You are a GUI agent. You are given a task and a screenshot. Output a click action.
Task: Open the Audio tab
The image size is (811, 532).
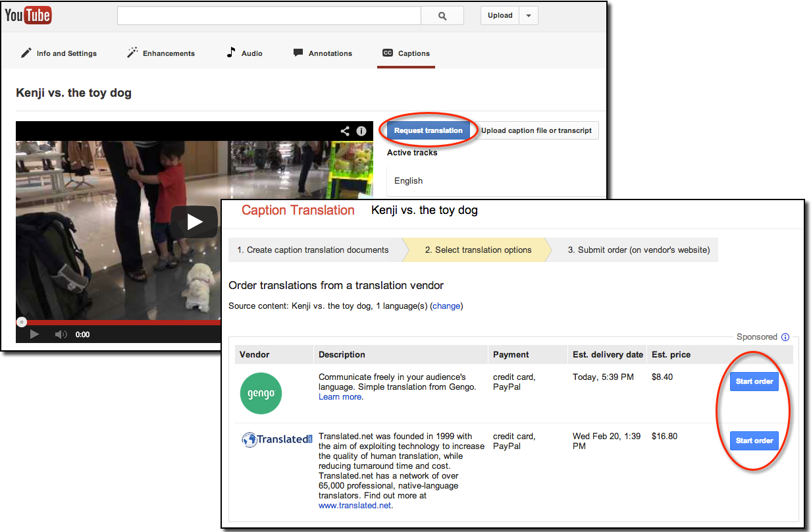pyautogui.click(x=244, y=53)
